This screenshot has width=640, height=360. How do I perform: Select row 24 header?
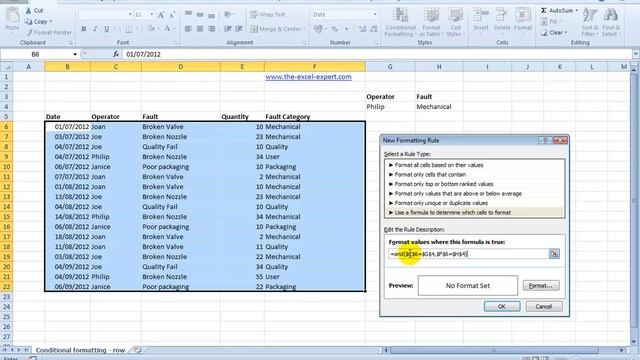pyautogui.click(x=6, y=307)
